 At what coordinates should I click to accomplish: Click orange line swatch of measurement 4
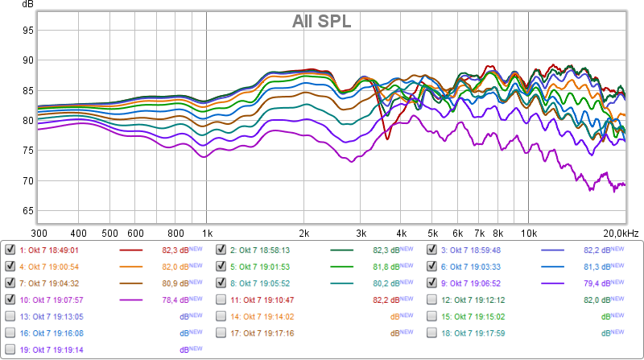(x=134, y=267)
